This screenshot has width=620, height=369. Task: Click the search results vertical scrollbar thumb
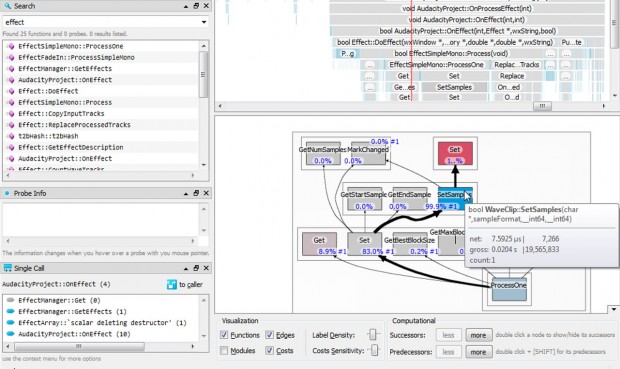[x=203, y=74]
